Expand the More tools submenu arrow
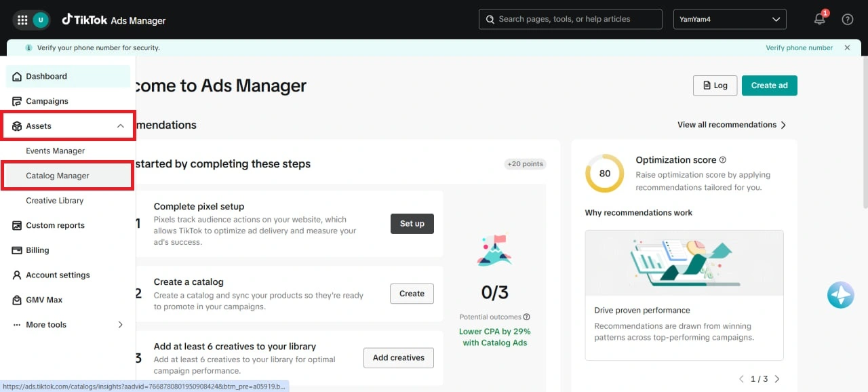The image size is (868, 392). (121, 325)
